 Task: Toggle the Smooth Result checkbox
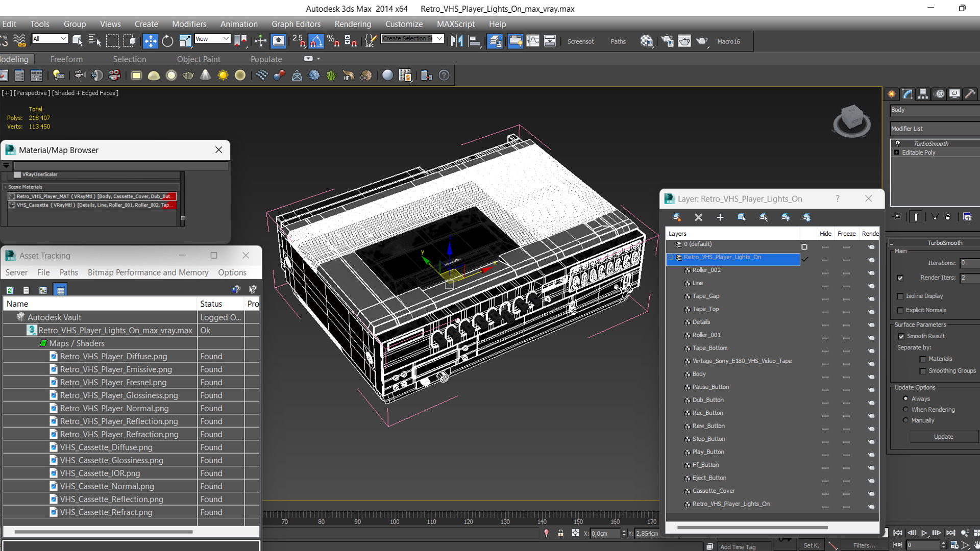[901, 336]
